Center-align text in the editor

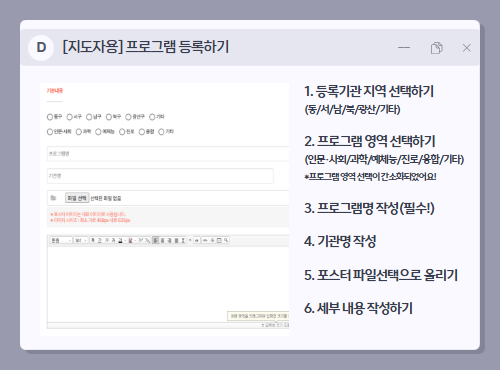pyautogui.click(x=162, y=240)
